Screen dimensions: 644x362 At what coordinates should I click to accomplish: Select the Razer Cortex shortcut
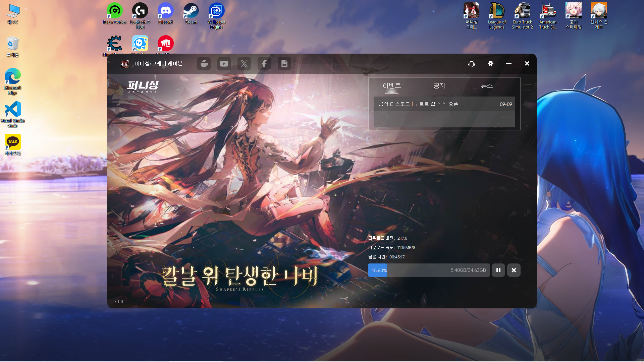tap(115, 14)
